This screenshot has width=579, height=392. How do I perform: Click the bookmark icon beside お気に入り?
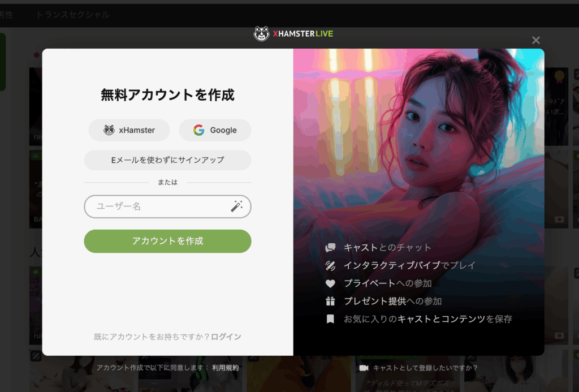coord(330,319)
